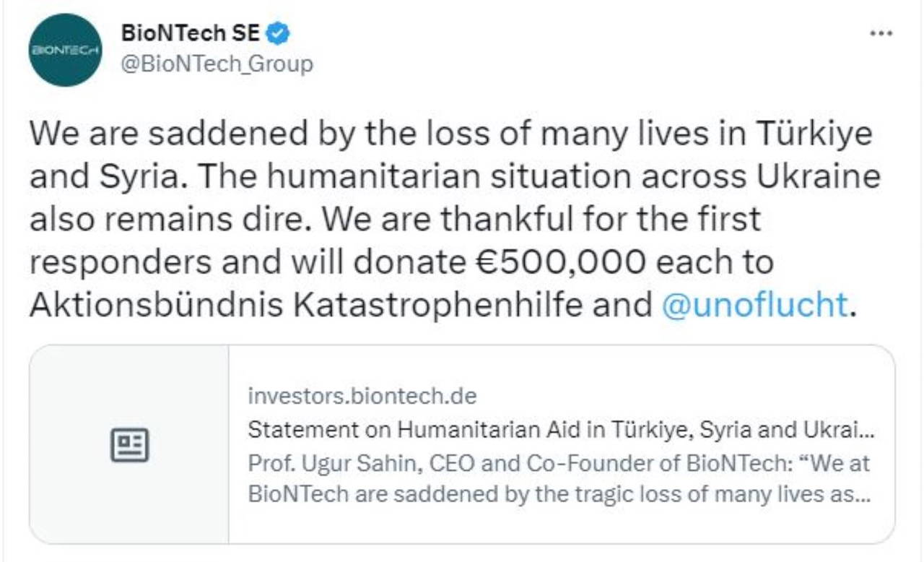Viewport: 924px width, 562px height.
Task: Open the tweet's three-dot more menu
Action: 881,34
